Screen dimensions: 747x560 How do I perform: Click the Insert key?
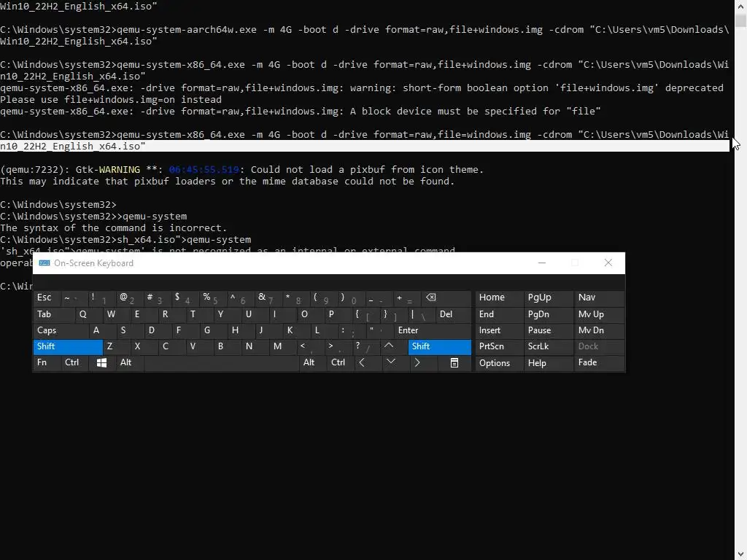pos(499,330)
